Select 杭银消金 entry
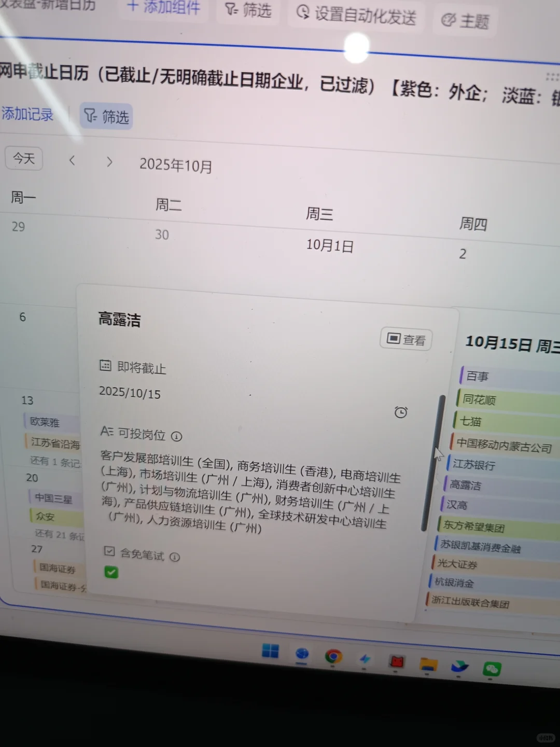Image resolution: width=560 pixels, height=747 pixels. point(493,584)
